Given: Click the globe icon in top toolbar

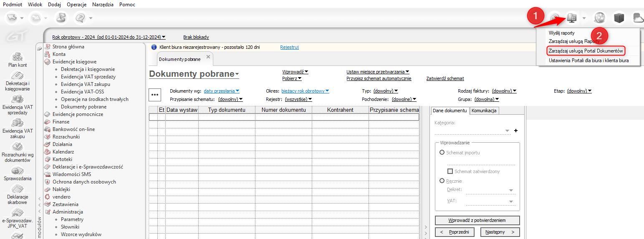Looking at the screenshot, I should click(x=600, y=18).
